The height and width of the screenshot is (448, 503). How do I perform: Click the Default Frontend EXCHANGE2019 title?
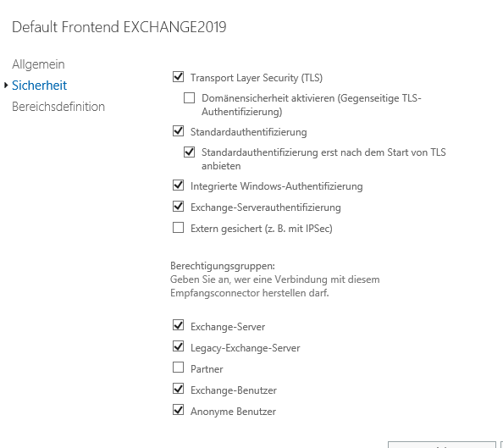click(119, 27)
